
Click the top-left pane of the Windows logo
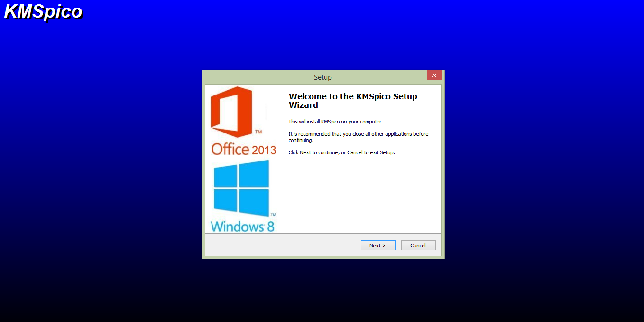click(225, 176)
